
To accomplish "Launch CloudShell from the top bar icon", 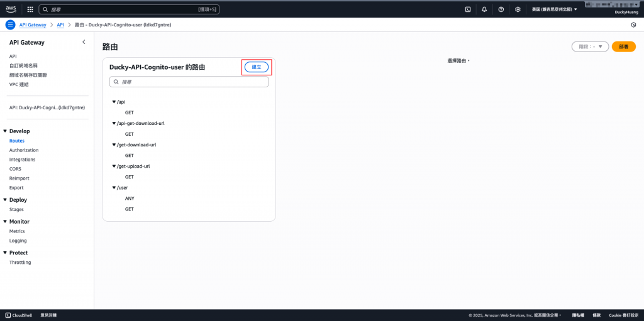I will [467, 9].
